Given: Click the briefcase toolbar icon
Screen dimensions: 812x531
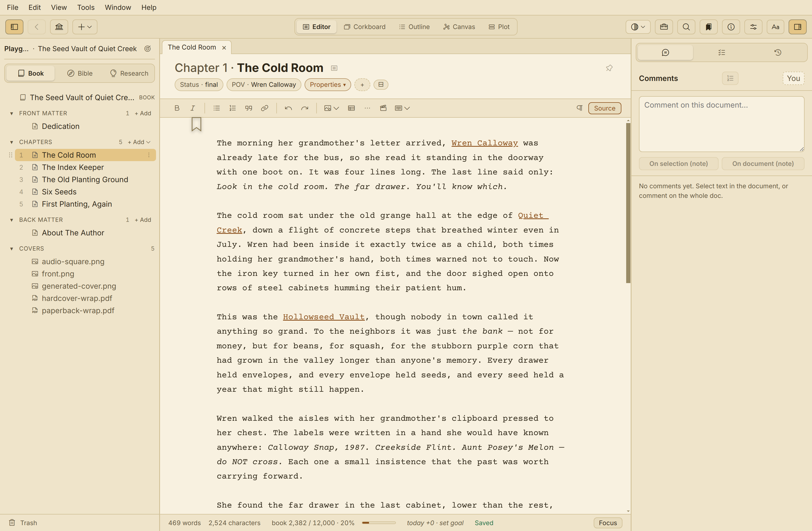Looking at the screenshot, I should tap(664, 27).
